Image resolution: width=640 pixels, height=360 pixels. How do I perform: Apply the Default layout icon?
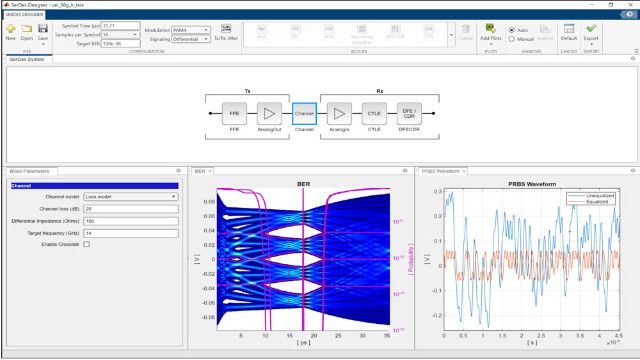click(x=569, y=29)
